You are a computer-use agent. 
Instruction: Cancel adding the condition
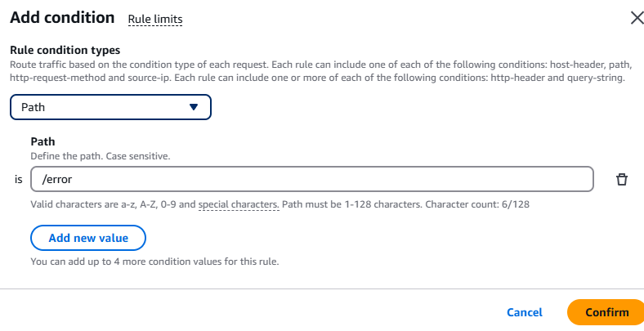[x=525, y=312]
